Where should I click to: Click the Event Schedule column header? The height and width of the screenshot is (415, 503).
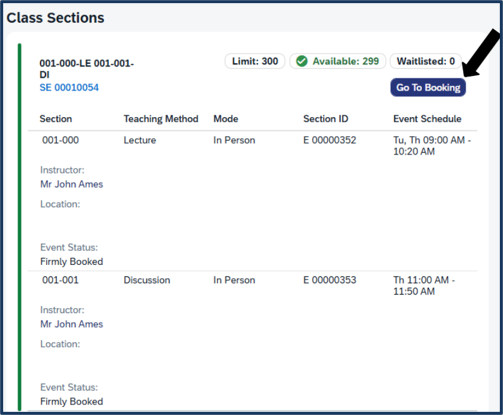(x=427, y=119)
